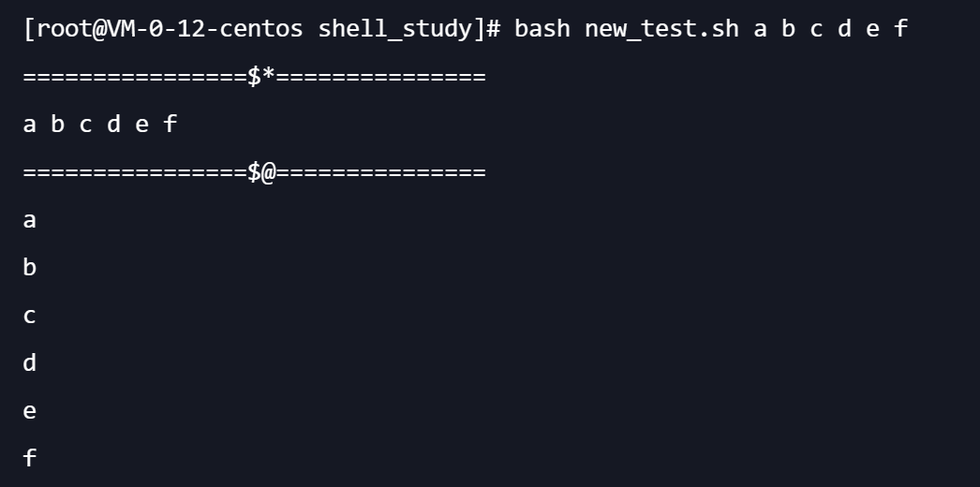This screenshot has height=487, width=980.
Task: Click the output line containing only a
Action: pyautogui.click(x=30, y=220)
